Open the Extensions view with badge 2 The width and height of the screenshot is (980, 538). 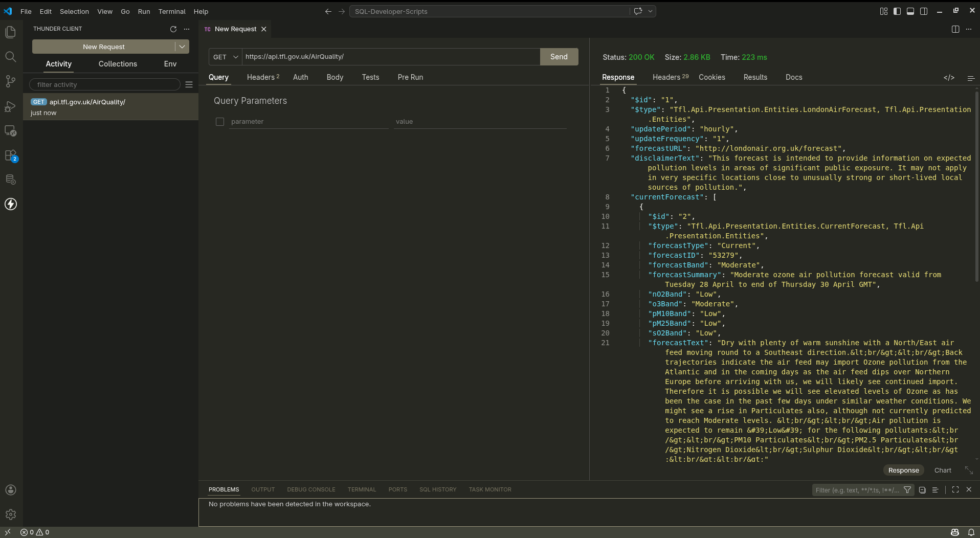coord(11,156)
